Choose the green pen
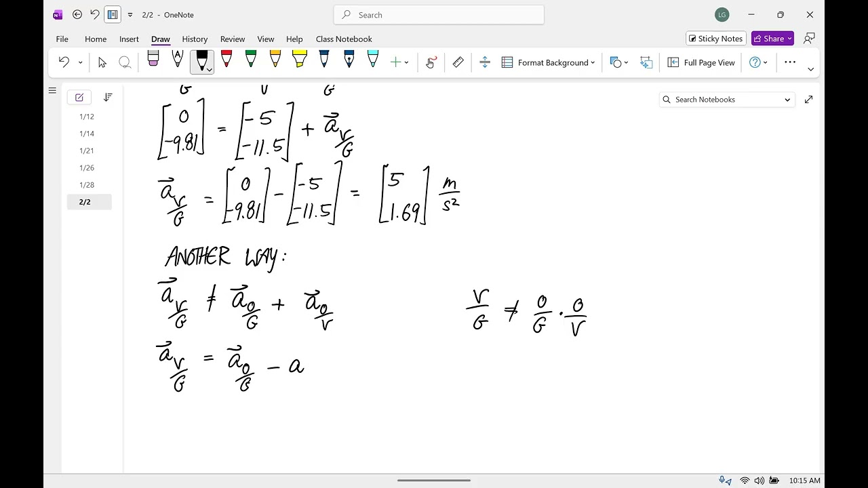This screenshot has height=488, width=868. (x=251, y=59)
